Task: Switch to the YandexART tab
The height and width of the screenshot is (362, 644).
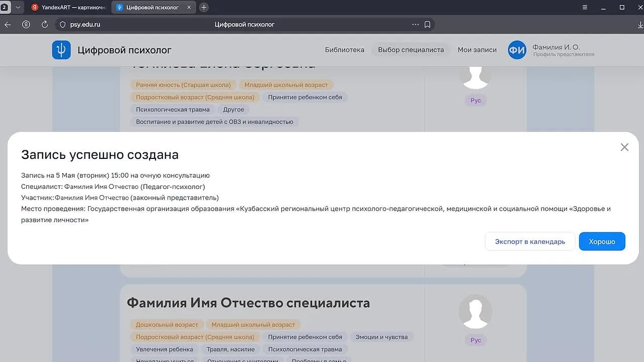Action: click(69, 7)
